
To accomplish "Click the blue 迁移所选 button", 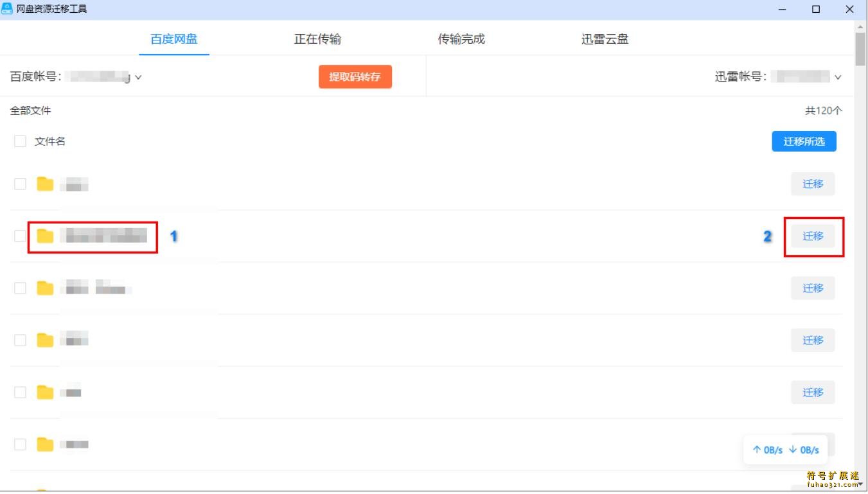I will 804,141.
